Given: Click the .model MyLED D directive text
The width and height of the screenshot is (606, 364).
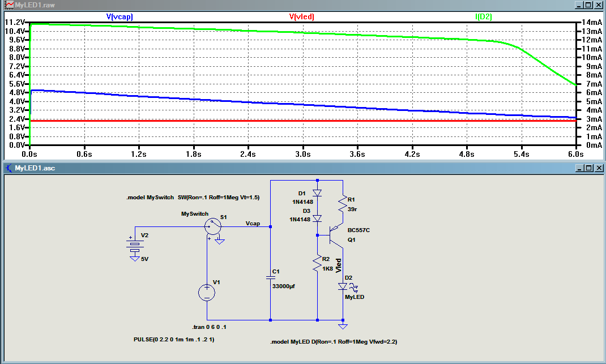Looking at the screenshot, I should click(334, 341).
